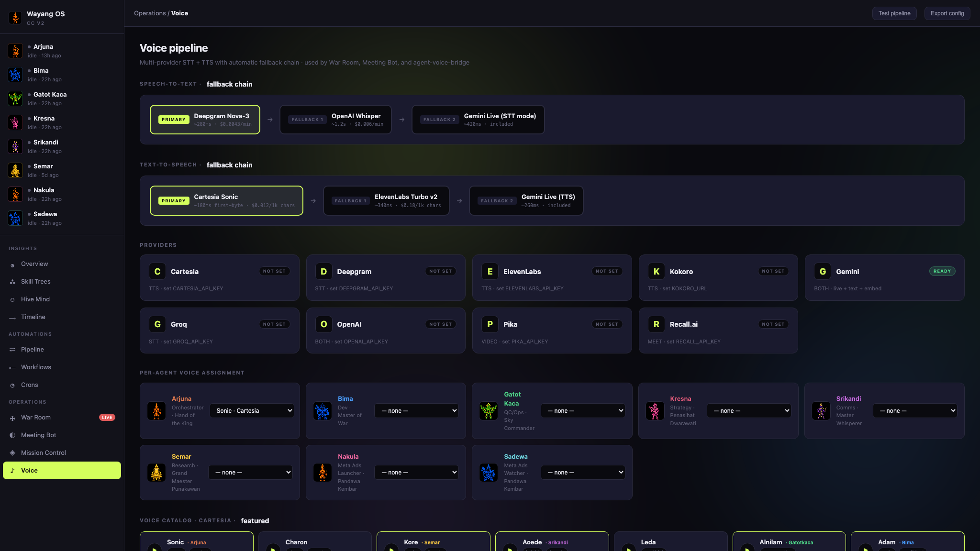The height and width of the screenshot is (551, 980).
Task: Open Meeting Bot page
Action: [x=62, y=435]
